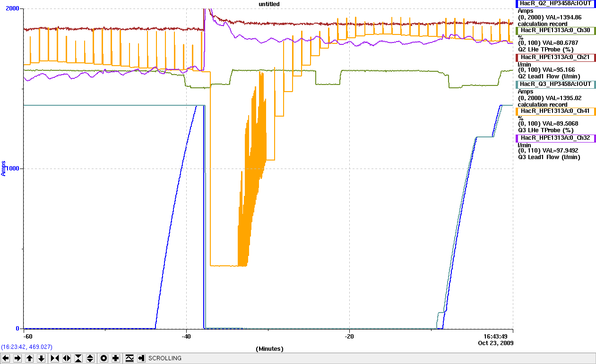Click the VAL=97.9492 reading

point(560,151)
